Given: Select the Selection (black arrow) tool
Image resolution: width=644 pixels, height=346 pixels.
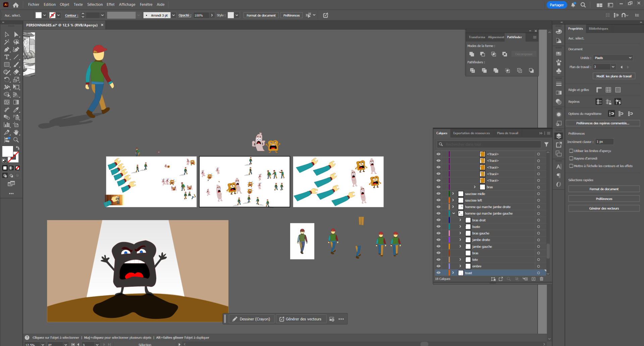Looking at the screenshot, I should tap(7, 34).
